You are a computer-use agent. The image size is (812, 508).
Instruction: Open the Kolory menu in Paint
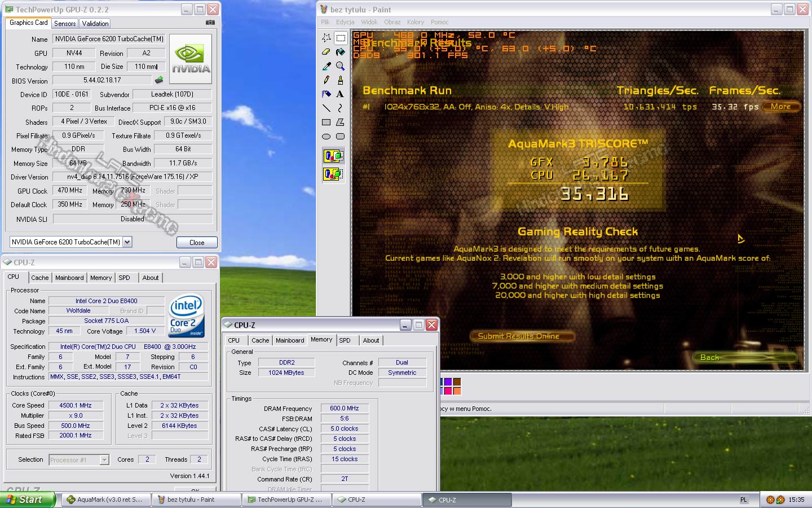click(416, 22)
